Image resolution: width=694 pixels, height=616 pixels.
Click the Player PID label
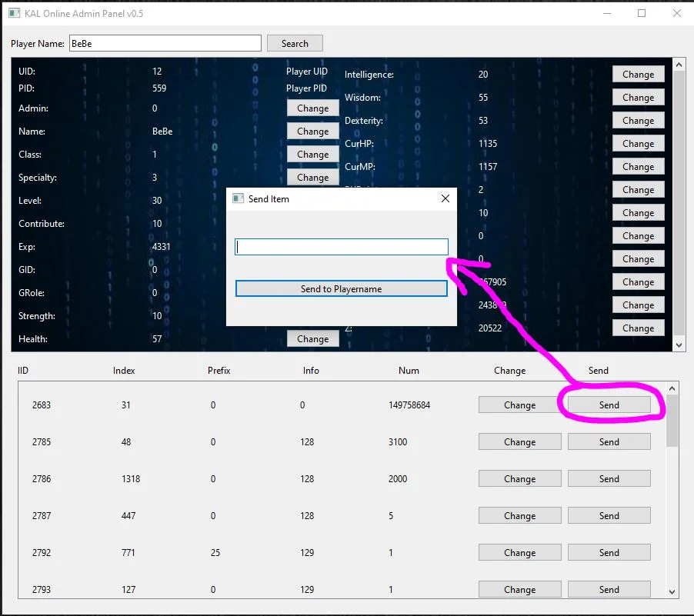(306, 88)
